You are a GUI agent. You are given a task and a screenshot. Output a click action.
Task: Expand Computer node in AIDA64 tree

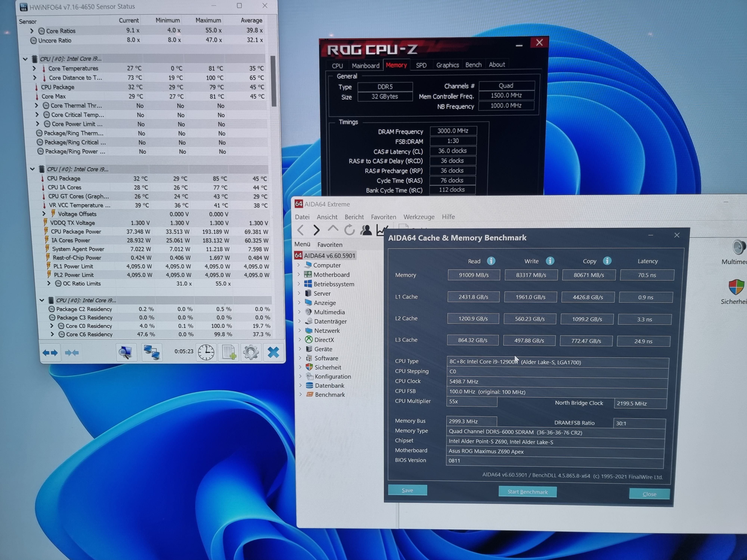tap(299, 265)
